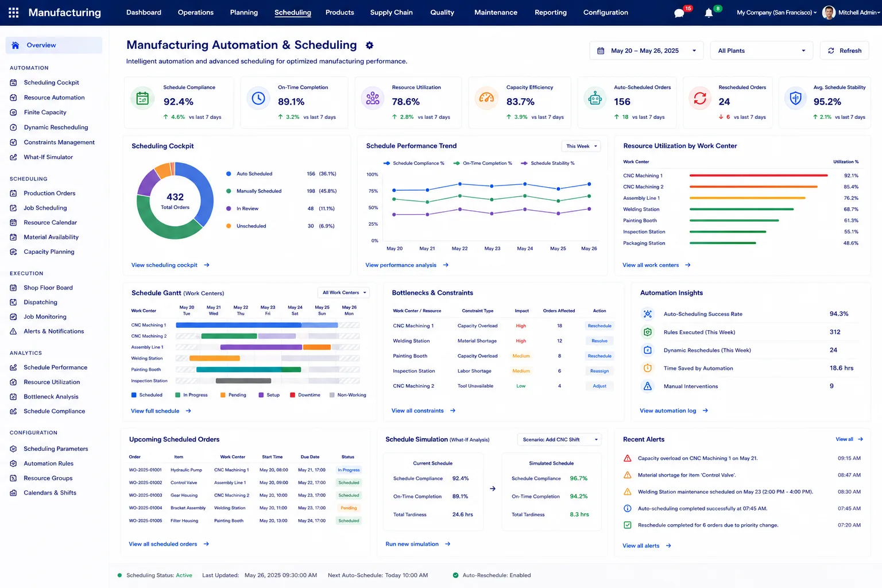
Task: Toggle On-Time Completion % series in legend
Action: (x=482, y=163)
